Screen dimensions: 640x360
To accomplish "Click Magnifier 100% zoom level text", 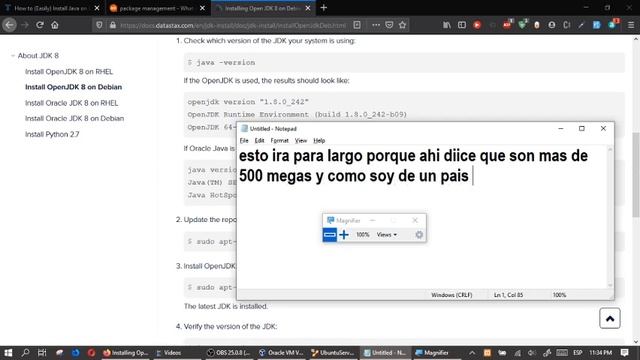I will 362,235.
